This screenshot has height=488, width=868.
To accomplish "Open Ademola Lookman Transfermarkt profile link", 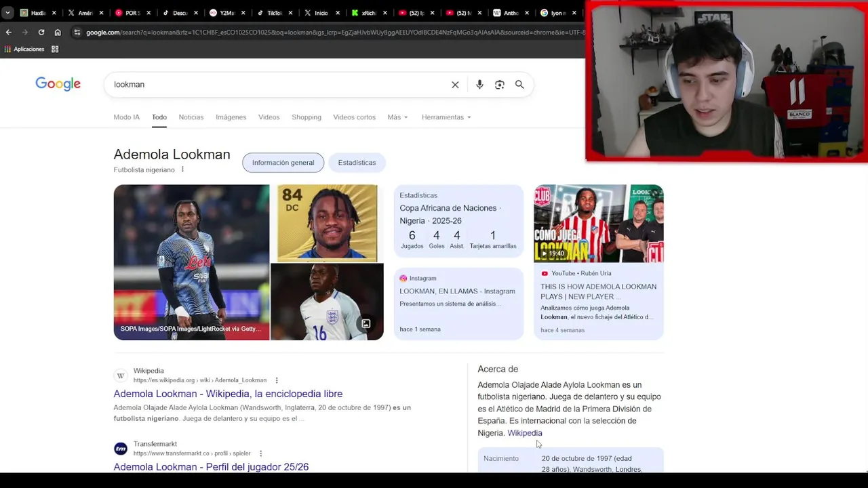I will tap(211, 467).
